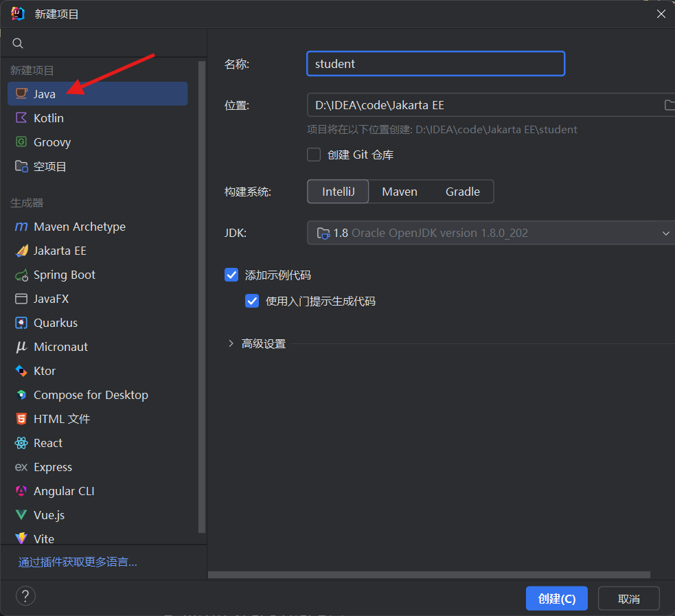Choose Express generator
Image resolution: width=675 pixels, height=616 pixels.
(98, 467)
